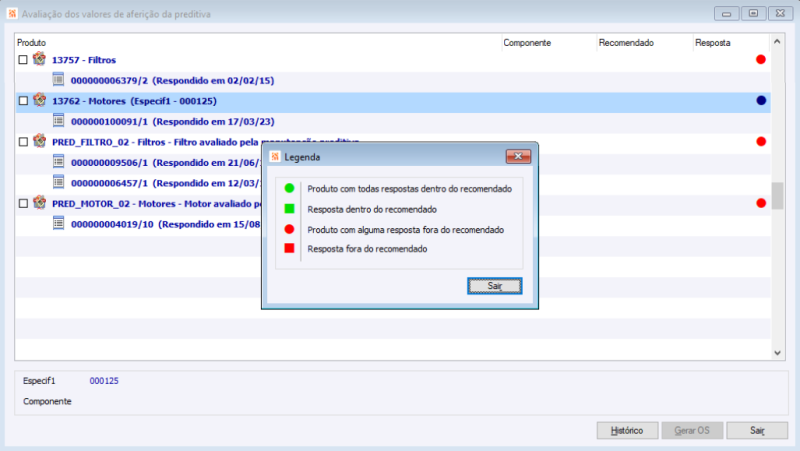Image resolution: width=800 pixels, height=451 pixels.
Task: Click red square legend icon
Action: pyautogui.click(x=289, y=248)
